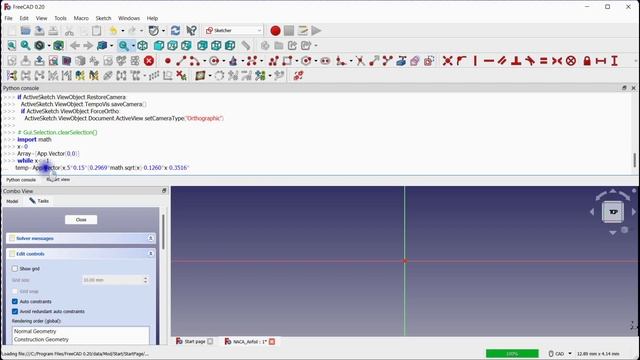Open the Sketcher workbench dropdown
The width and height of the screenshot is (640, 360).
point(233,31)
